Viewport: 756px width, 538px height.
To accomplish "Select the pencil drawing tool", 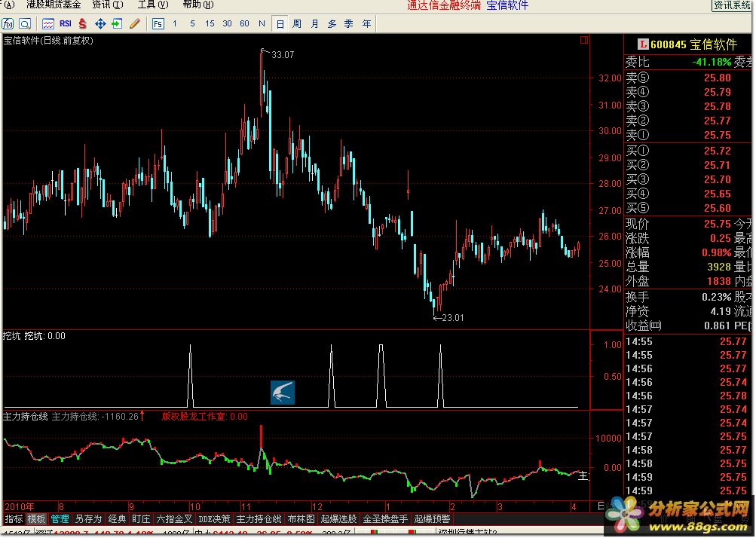I will pos(134,23).
